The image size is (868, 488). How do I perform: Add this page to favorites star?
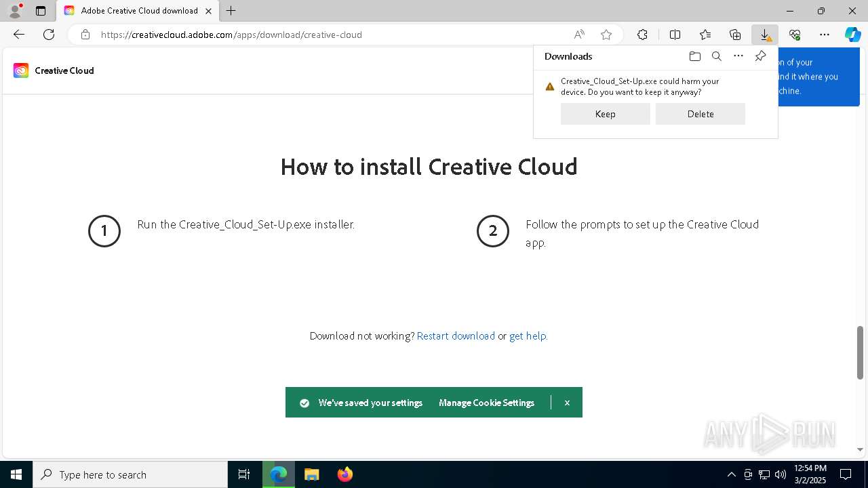(606, 35)
